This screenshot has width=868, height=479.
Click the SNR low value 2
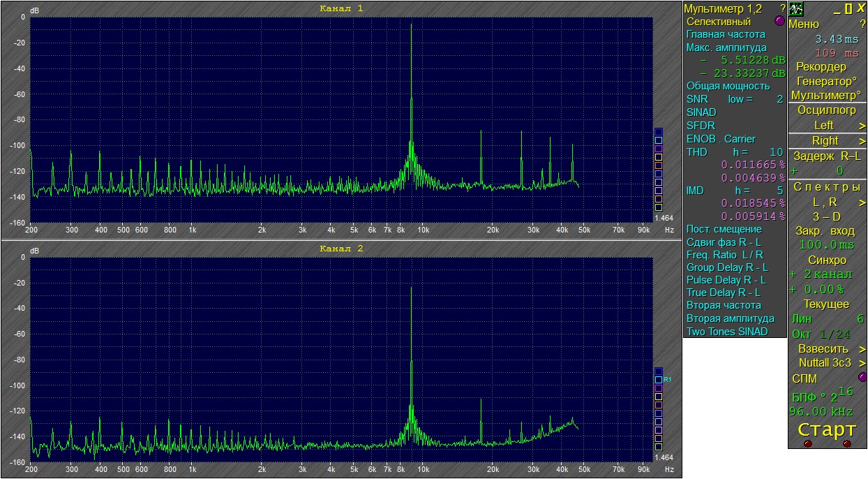[x=780, y=99]
